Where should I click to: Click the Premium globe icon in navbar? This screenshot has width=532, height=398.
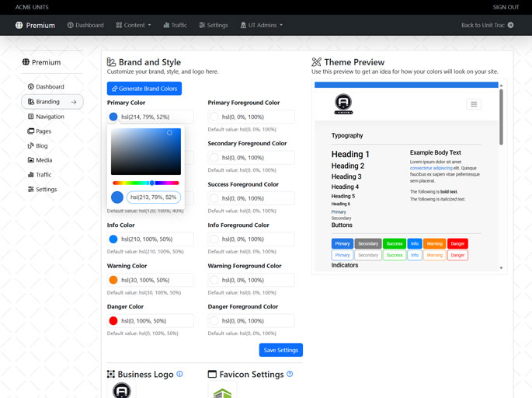pyautogui.click(x=19, y=25)
